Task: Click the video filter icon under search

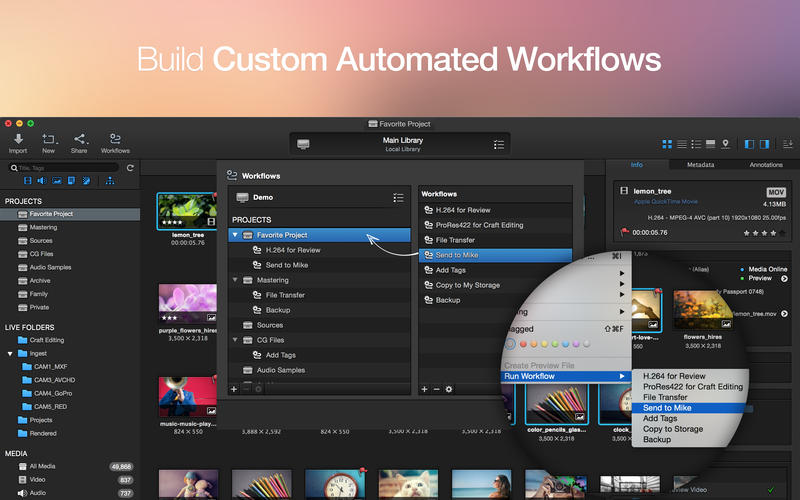Action: tap(27, 181)
